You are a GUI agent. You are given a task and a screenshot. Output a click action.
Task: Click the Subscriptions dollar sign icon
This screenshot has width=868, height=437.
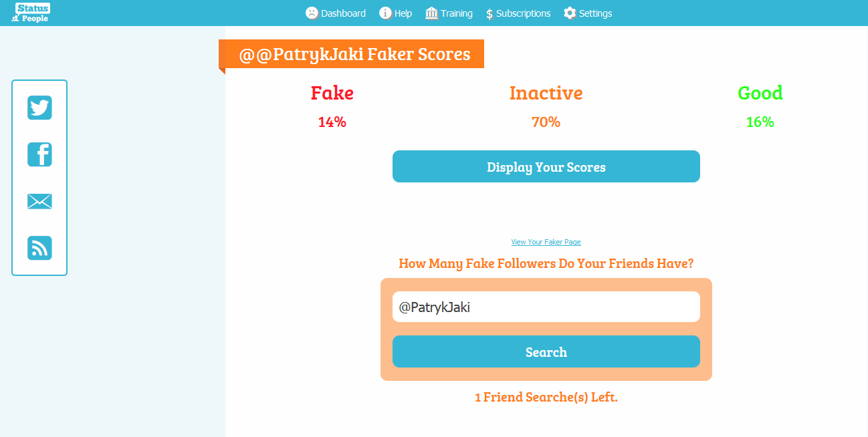pyautogui.click(x=490, y=14)
